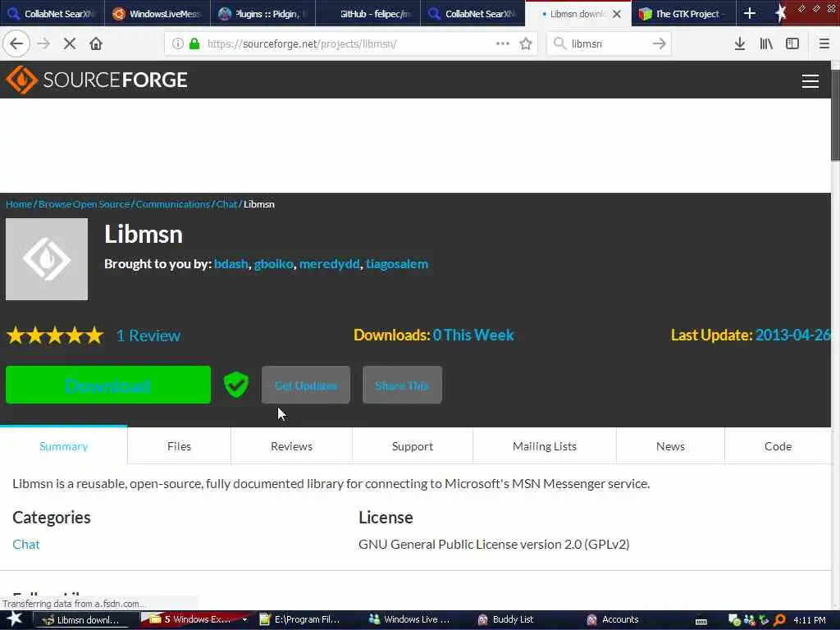
Task: Open gboiko contributor profile
Action: pos(274,263)
